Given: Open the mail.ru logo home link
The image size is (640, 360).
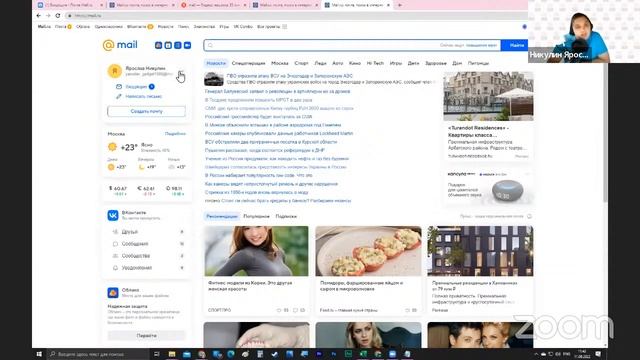Looking at the screenshot, I should pyautogui.click(x=120, y=45).
